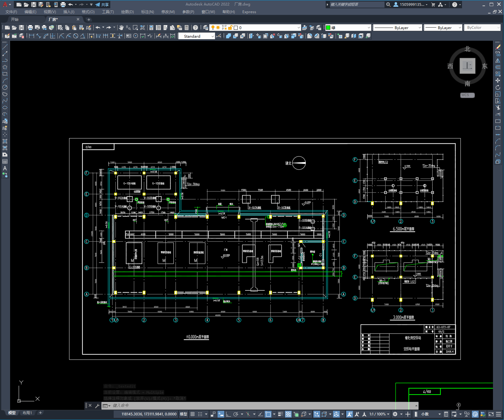The width and height of the screenshot is (504, 420).
Task: Select the Mirror tool in Modify toolbar
Action: (x=498, y=60)
